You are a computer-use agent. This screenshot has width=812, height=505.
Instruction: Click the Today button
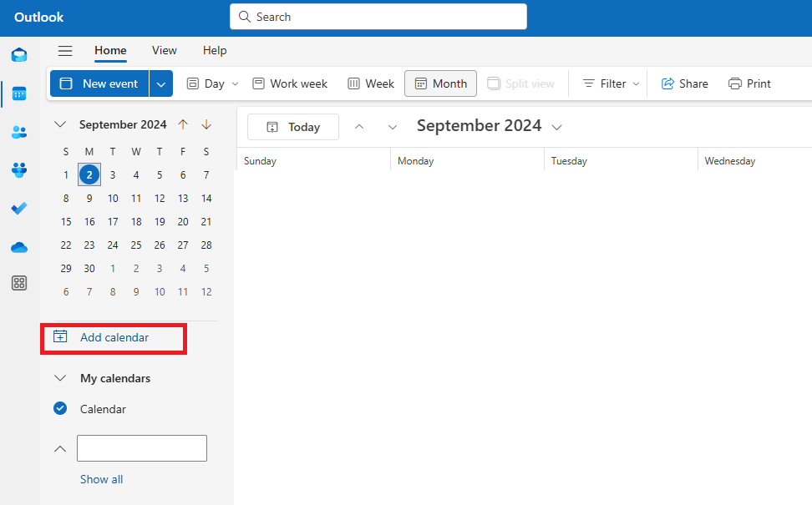tap(293, 127)
